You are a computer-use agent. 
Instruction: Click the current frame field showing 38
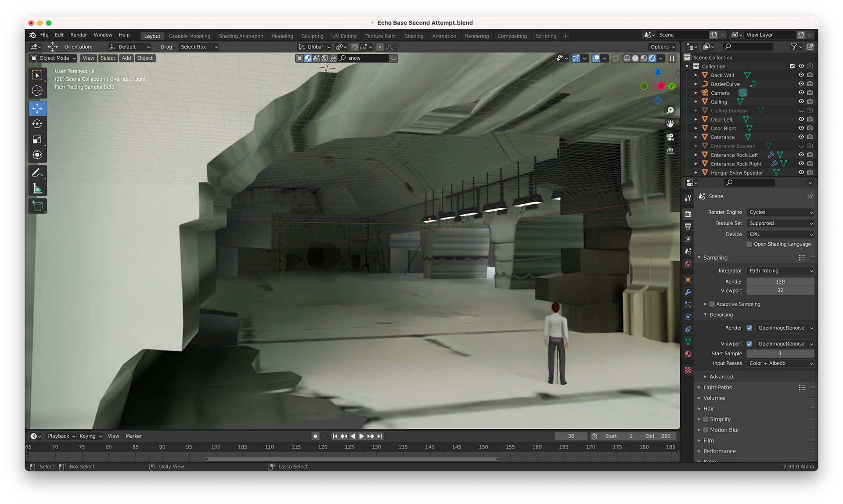(x=571, y=436)
